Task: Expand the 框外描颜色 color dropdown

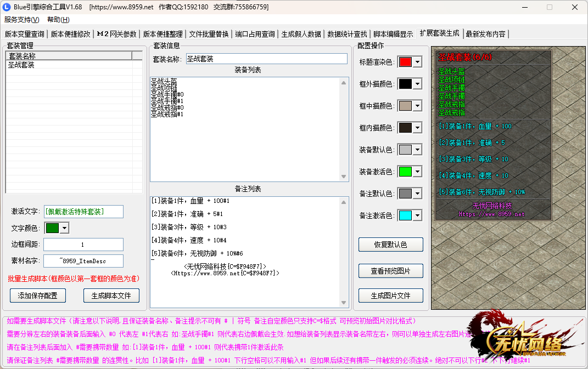Action: (x=417, y=84)
